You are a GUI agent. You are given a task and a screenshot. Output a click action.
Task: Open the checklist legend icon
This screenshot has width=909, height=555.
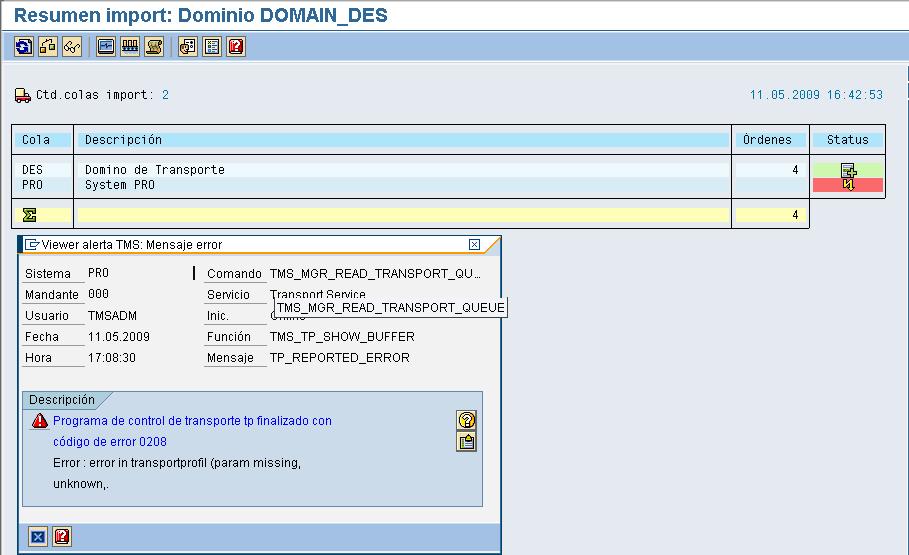point(212,46)
